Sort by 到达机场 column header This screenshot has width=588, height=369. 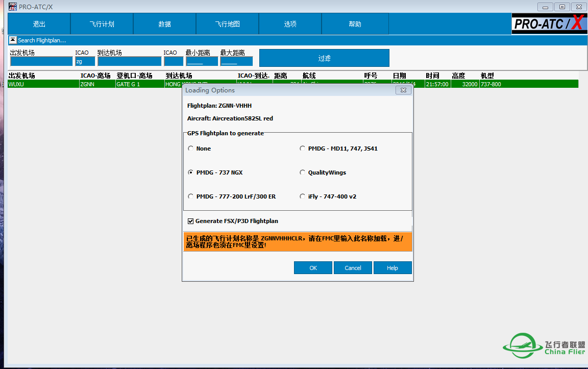pos(179,76)
